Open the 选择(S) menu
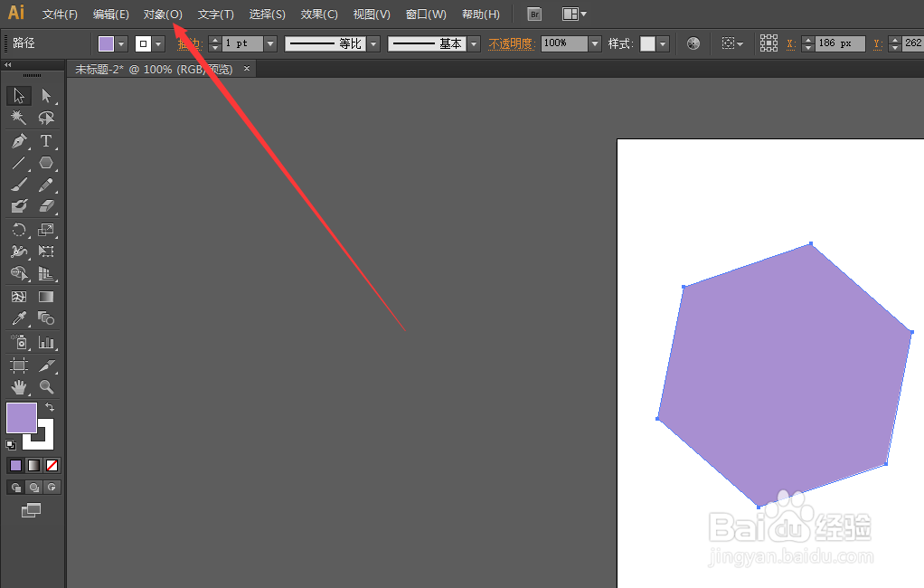 coord(267,14)
